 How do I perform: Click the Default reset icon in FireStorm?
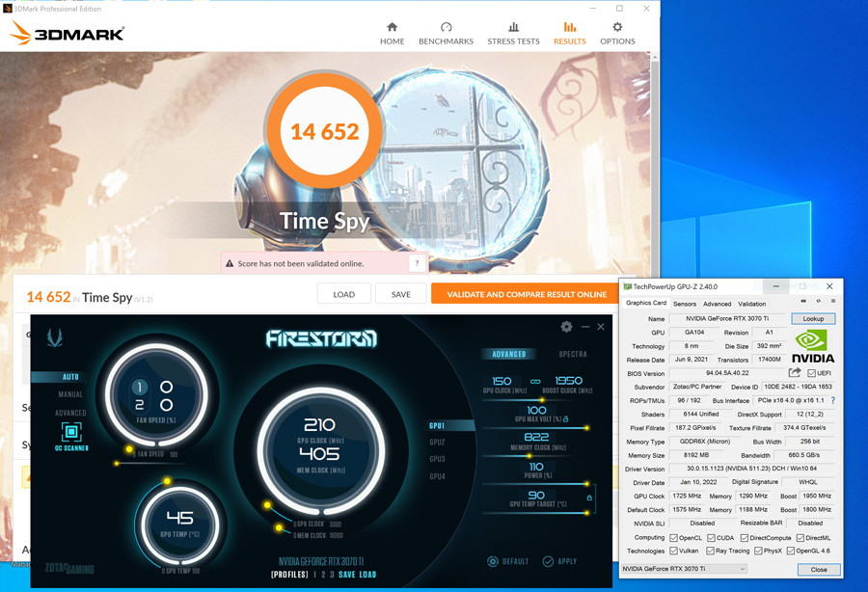click(493, 561)
